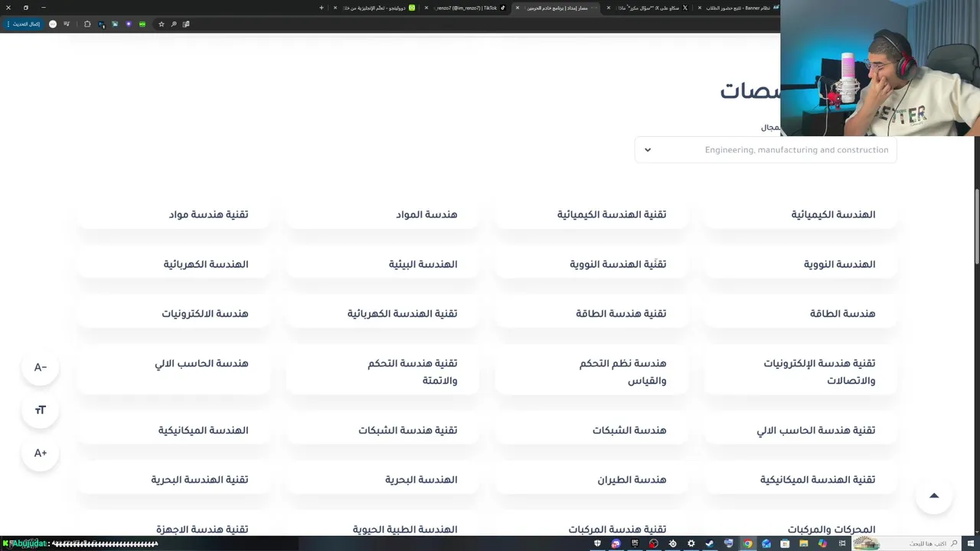Bookmark this page with star icon

pyautogui.click(x=162, y=24)
